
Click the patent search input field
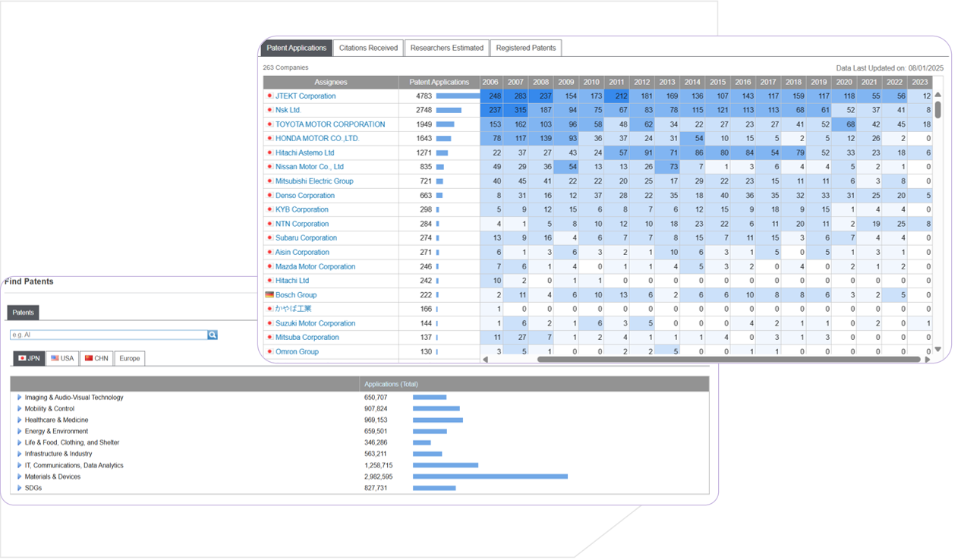(x=108, y=335)
